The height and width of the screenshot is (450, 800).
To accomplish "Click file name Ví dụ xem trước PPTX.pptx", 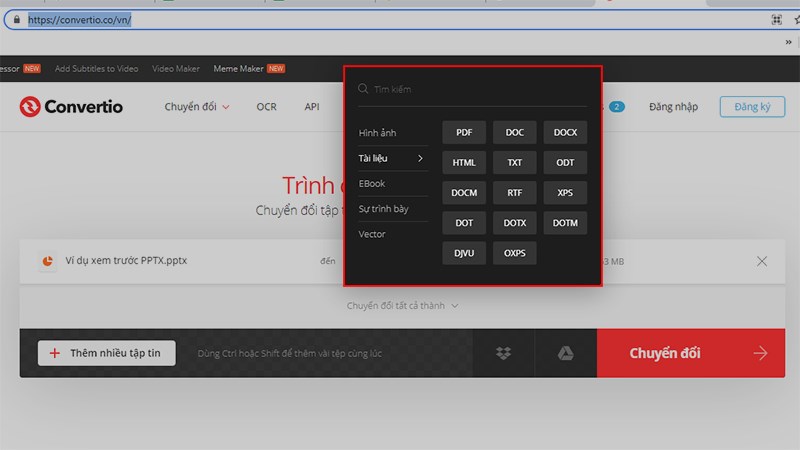I will [x=126, y=260].
